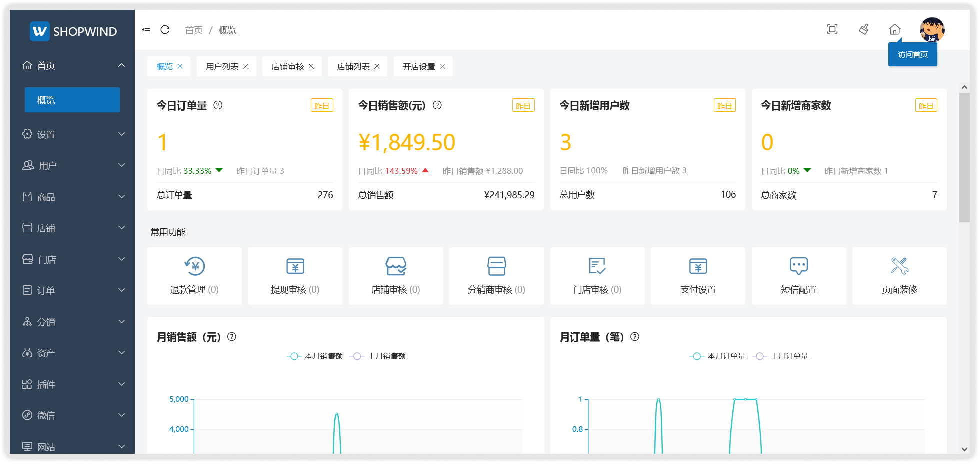The width and height of the screenshot is (980, 464).
Task: Open 页面装修 shortcut
Action: (899, 276)
